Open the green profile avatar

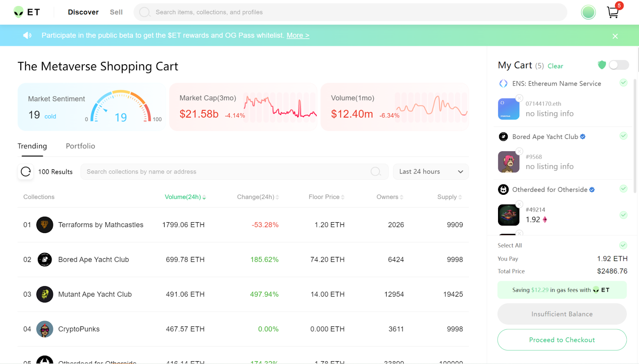point(588,12)
